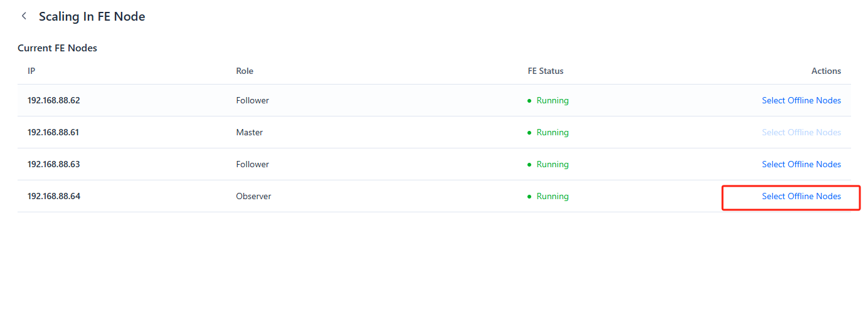Select Offline Nodes for 192.168.88.63
868x310 pixels.
tap(801, 164)
